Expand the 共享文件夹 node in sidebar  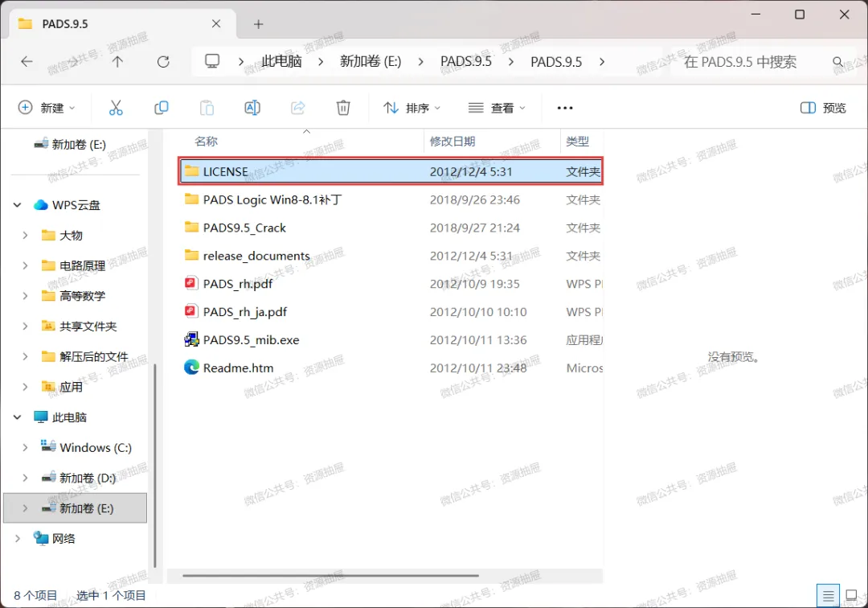coord(25,327)
